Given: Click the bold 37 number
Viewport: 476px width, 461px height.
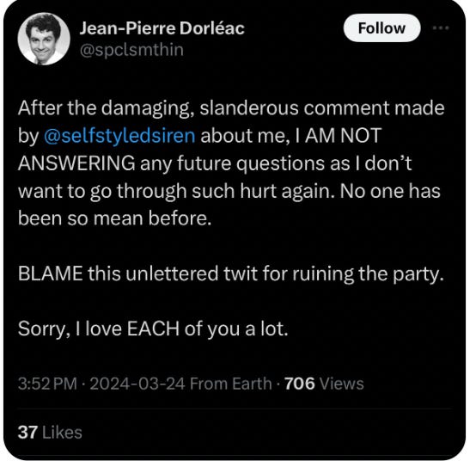Looking at the screenshot, I should click(27, 433).
